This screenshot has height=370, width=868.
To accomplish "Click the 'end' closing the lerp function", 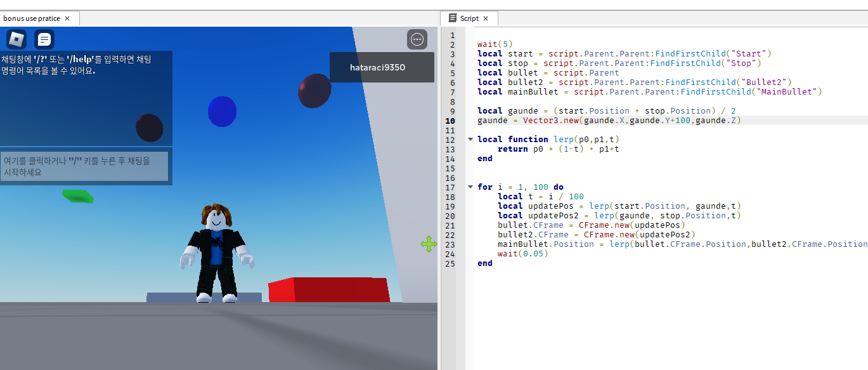I will (485, 159).
